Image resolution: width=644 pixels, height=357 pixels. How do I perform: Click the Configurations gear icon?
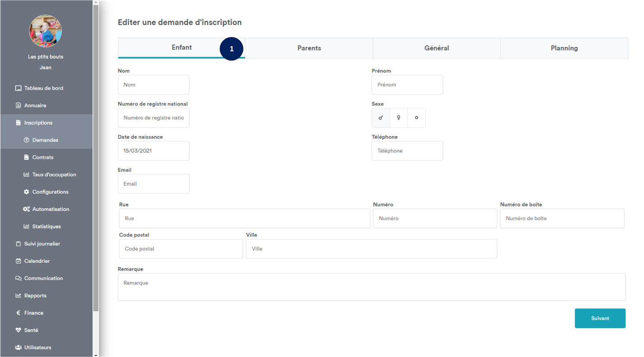point(26,192)
